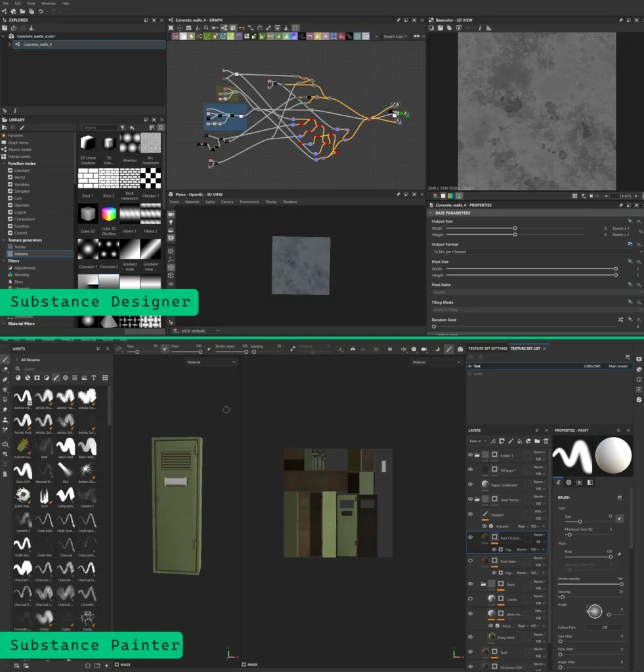Switch to the Texture Set Settings tab
This screenshot has height=672, width=644.
tap(487, 348)
